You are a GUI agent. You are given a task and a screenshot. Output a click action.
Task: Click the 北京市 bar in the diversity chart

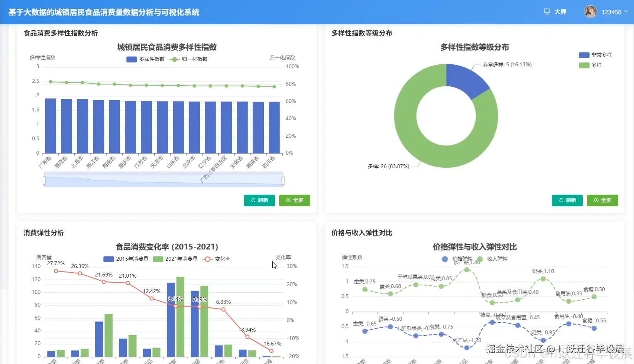click(194, 127)
